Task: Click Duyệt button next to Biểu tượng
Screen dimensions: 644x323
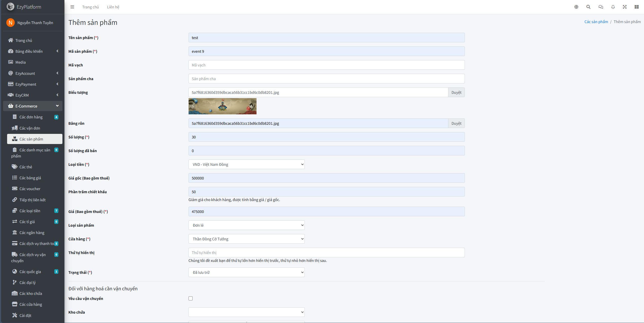Action: (456, 92)
